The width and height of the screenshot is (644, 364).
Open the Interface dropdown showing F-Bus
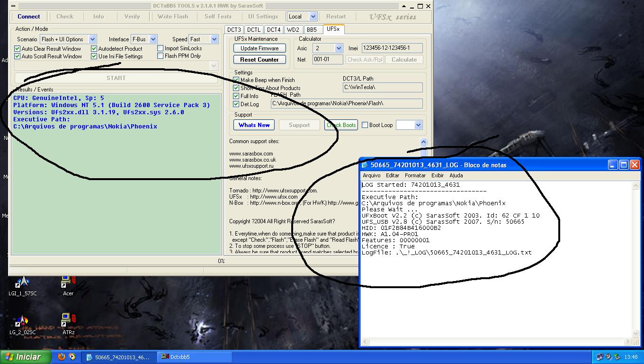pos(153,39)
